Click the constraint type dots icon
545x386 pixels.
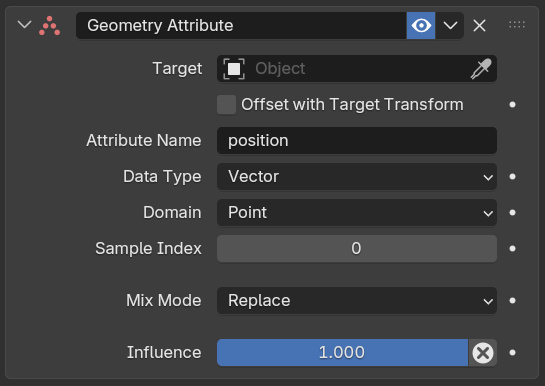(49, 26)
